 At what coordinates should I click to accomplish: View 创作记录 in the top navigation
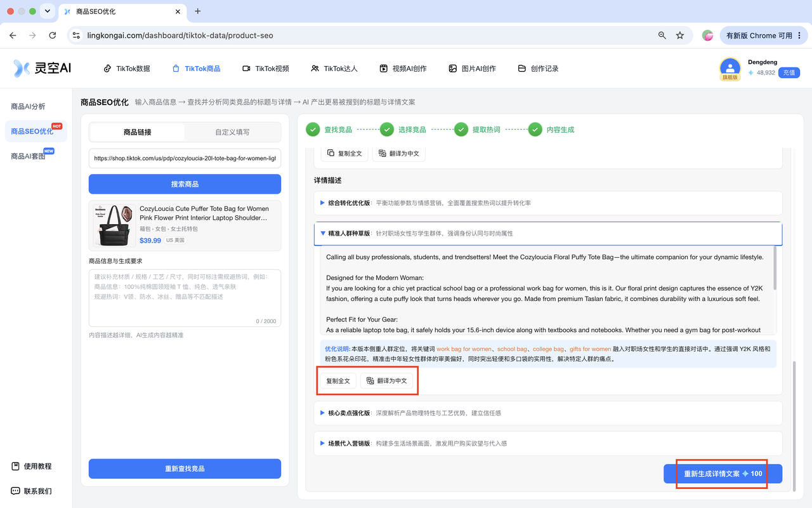tap(539, 69)
